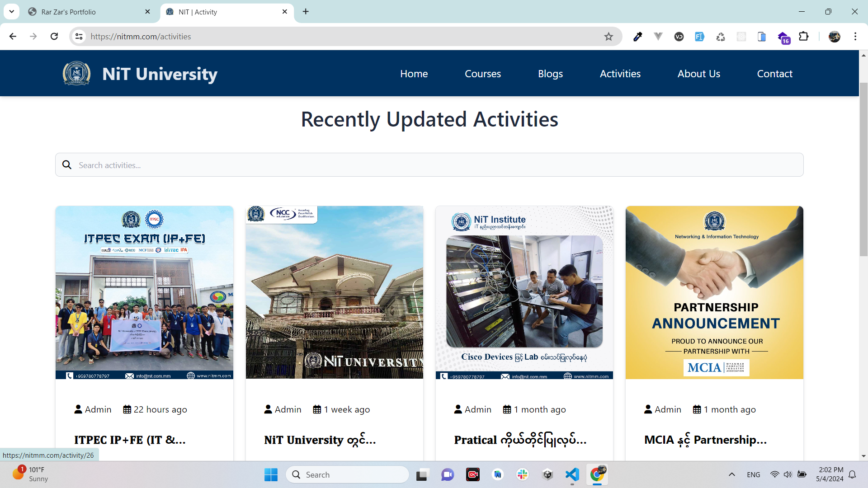Reload the page with refresh icon
868x488 pixels.
(54, 37)
